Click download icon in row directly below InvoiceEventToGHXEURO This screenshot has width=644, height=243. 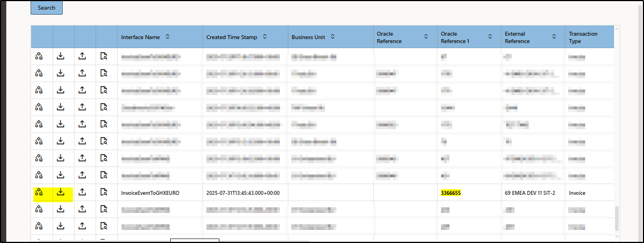(60, 209)
